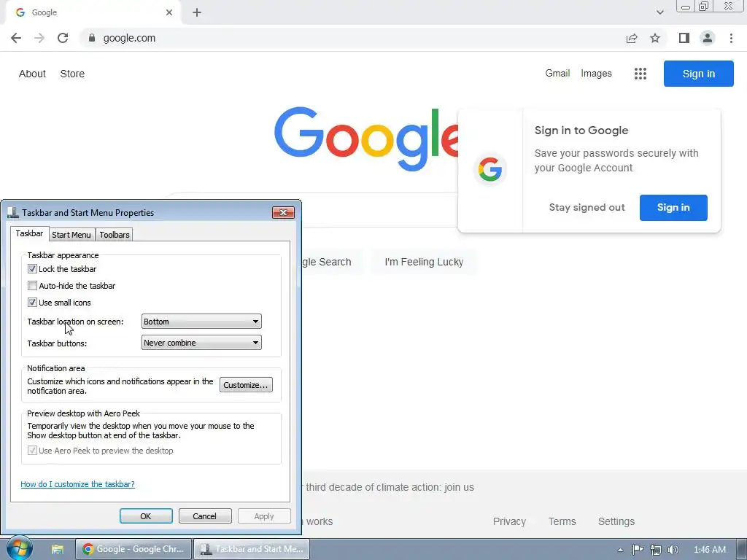Screen dimensions: 747x560
Task: Open How do I customize the taskbar link
Action: (x=77, y=484)
